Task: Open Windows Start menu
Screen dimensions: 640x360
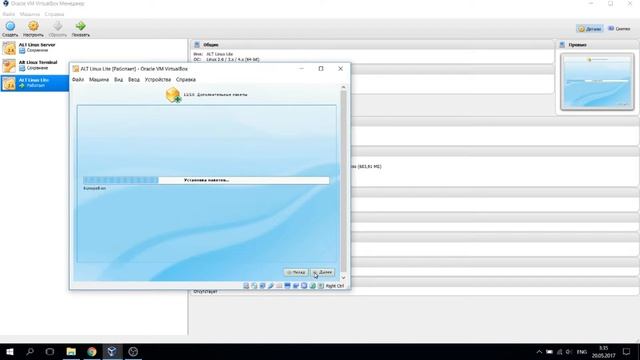Action: tap(10, 351)
